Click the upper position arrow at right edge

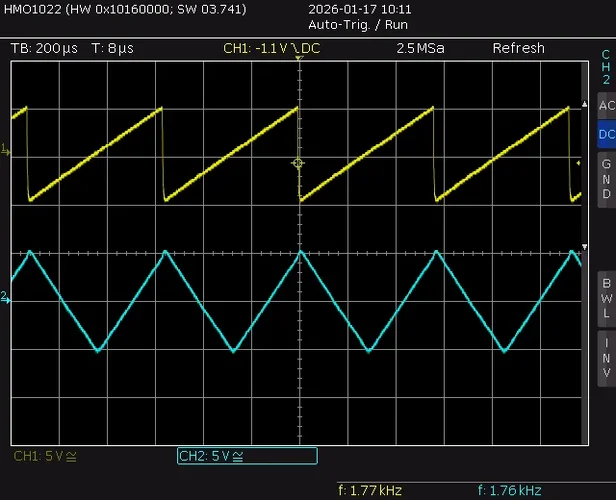585,104
